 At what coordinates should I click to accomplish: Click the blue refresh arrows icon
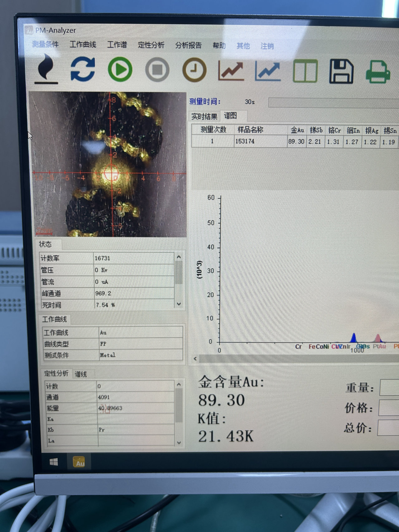pos(83,69)
